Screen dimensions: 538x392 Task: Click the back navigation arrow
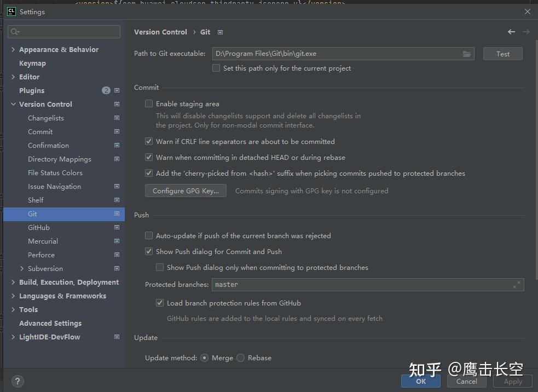[511, 32]
